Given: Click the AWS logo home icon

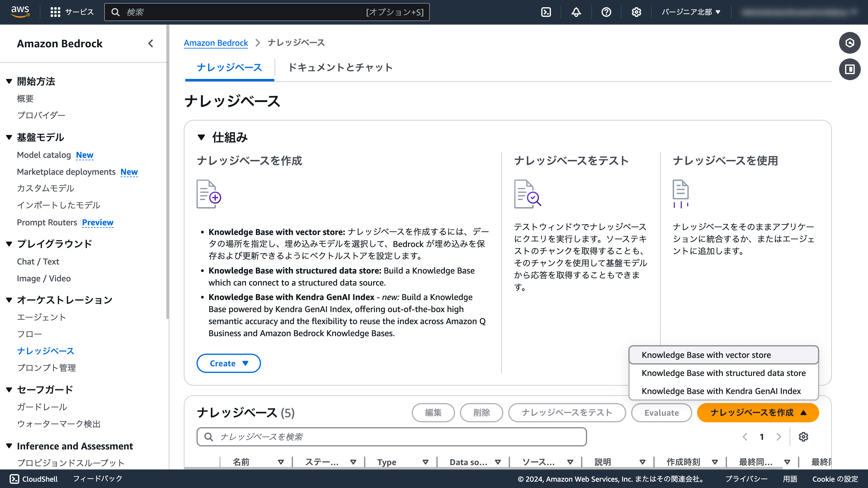Looking at the screenshot, I should [20, 11].
